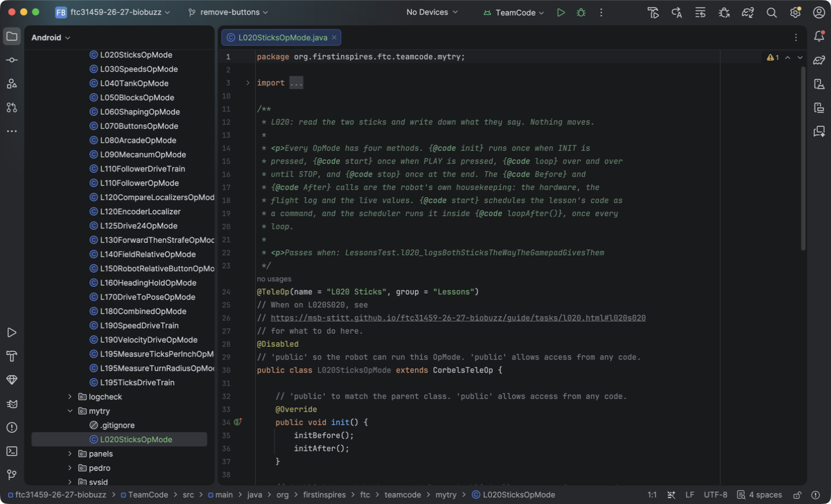
Task: Click the UTF-8 encoding in status bar
Action: 715,495
